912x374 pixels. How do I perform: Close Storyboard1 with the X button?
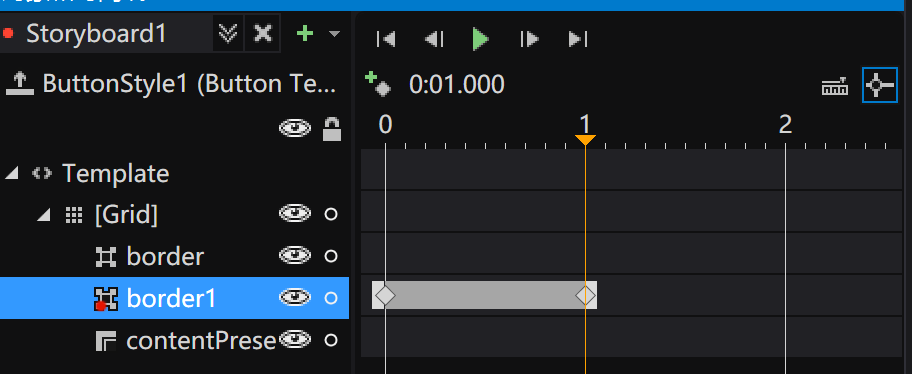pos(263,34)
